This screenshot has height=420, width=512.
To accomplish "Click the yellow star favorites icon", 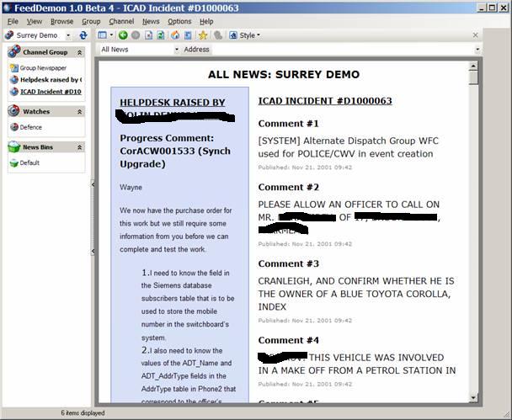I will [203, 35].
